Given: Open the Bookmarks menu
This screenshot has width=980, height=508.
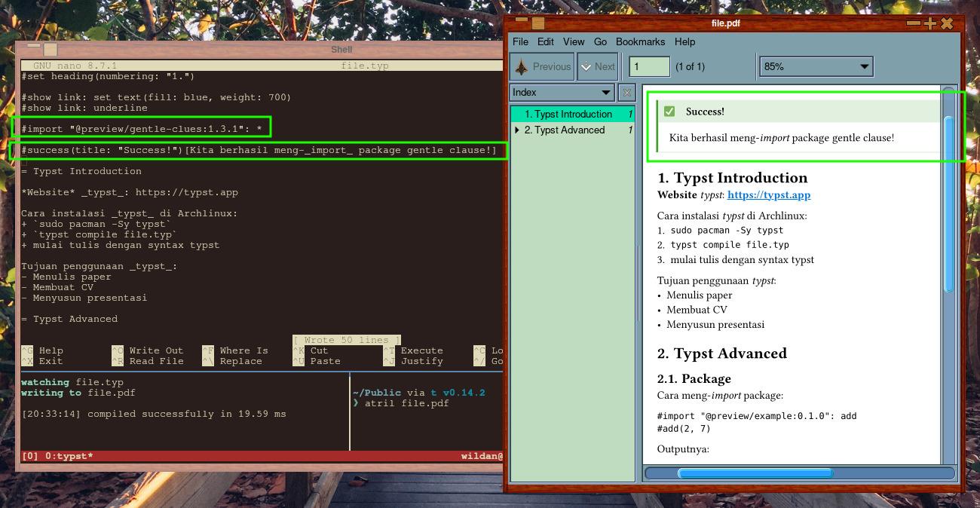Looking at the screenshot, I should [x=640, y=42].
